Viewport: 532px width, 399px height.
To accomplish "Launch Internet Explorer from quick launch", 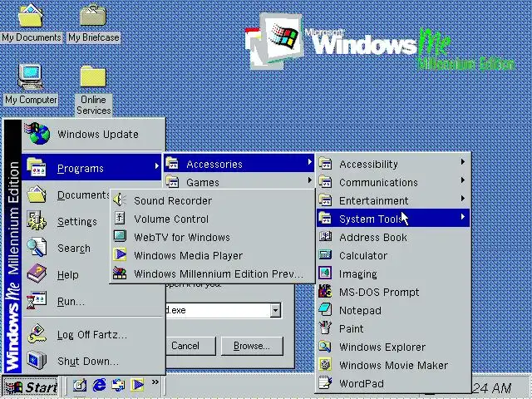I will coord(100,385).
